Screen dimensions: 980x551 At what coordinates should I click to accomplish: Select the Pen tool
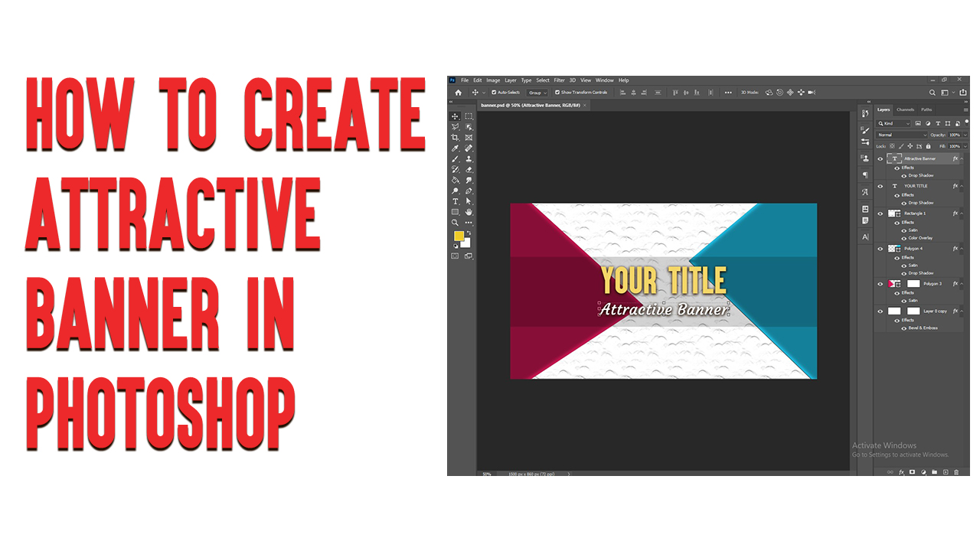(x=469, y=191)
